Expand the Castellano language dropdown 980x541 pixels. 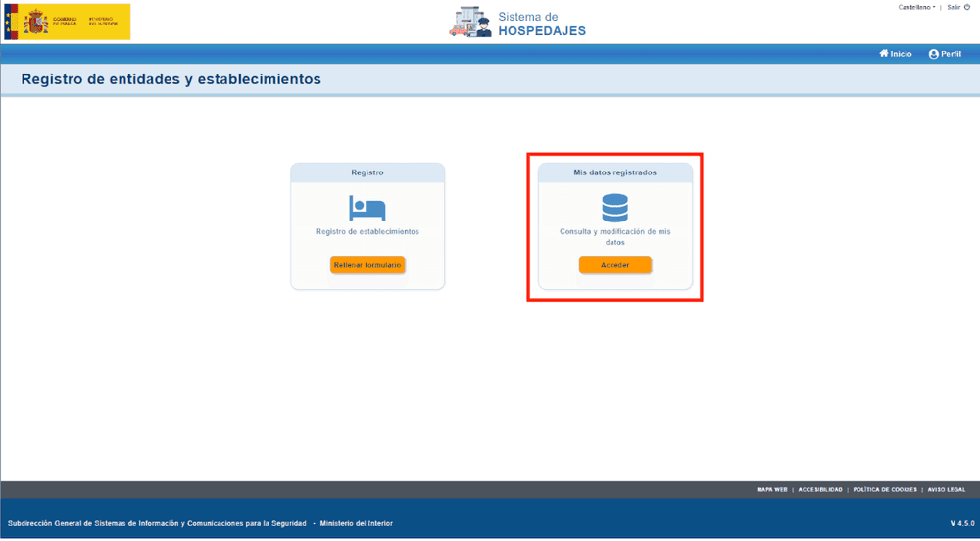916,7
